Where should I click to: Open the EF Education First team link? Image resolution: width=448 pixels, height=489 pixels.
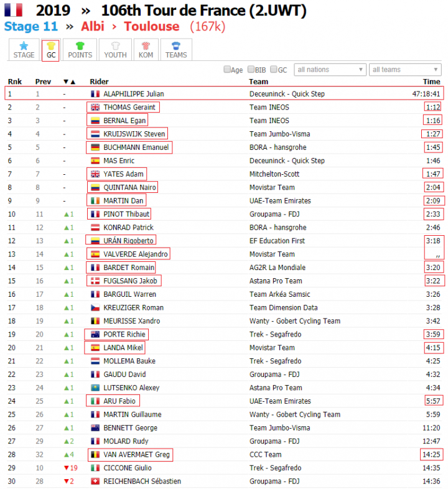(277, 241)
